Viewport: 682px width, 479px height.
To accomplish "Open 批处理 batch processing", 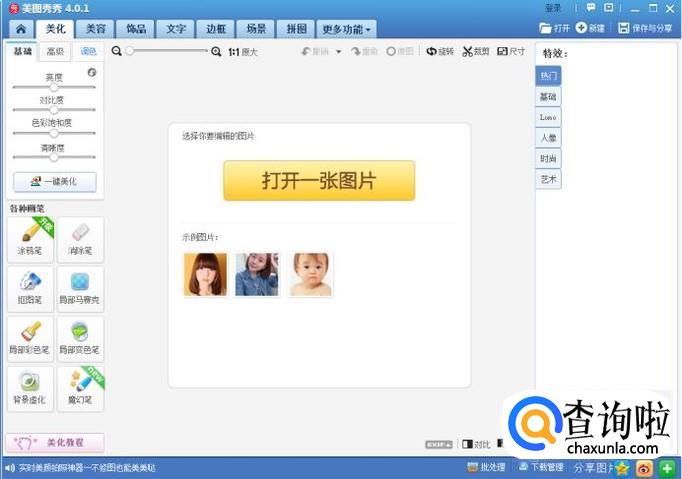I will point(486,467).
